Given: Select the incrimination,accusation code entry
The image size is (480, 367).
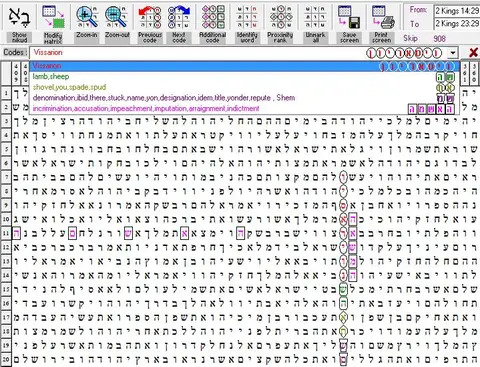Looking at the screenshot, I should point(245,109).
